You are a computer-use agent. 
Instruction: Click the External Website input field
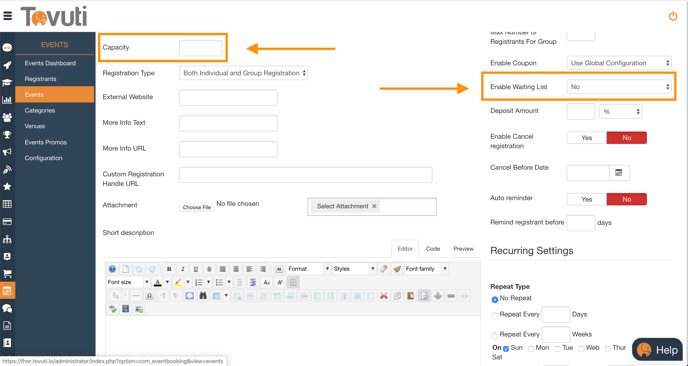(x=228, y=97)
